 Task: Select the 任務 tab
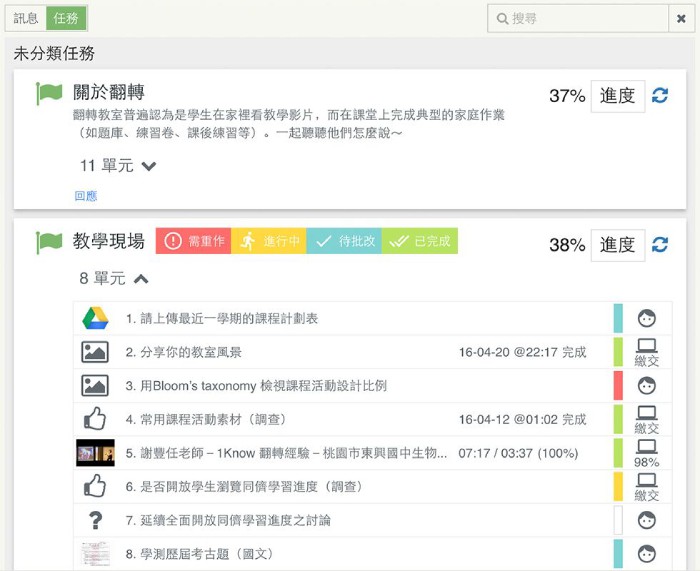tap(66, 18)
